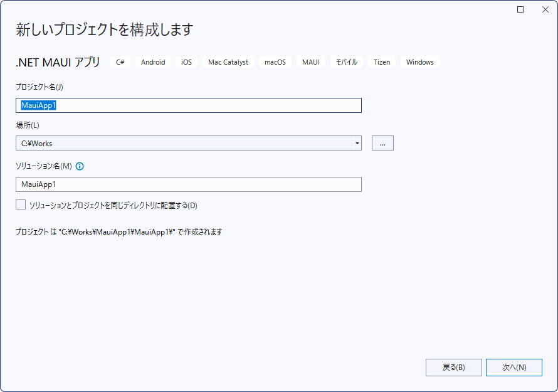Toggle the same-directory placement checkbox
Viewport: 558px width, 392px height.
tap(21, 204)
